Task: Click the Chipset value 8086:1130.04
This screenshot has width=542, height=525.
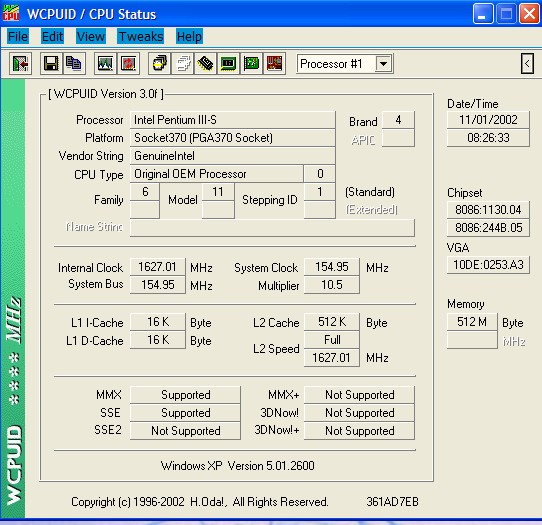Action: (488, 210)
